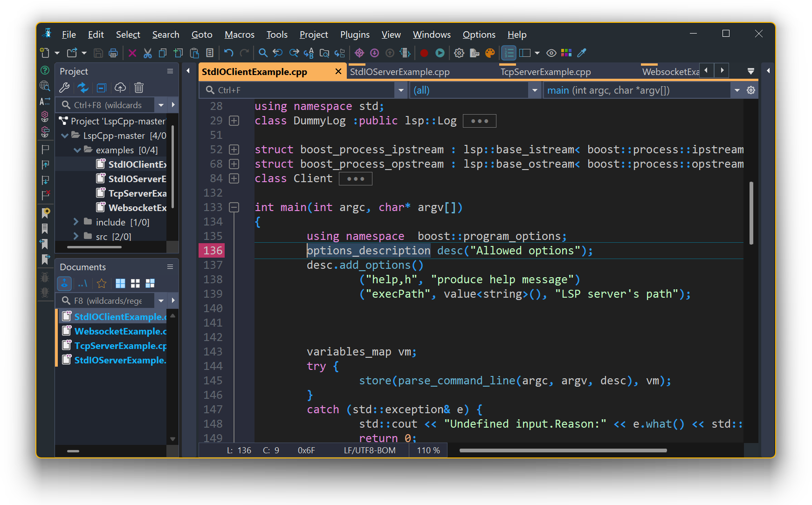Open the Macros menu

(239, 34)
